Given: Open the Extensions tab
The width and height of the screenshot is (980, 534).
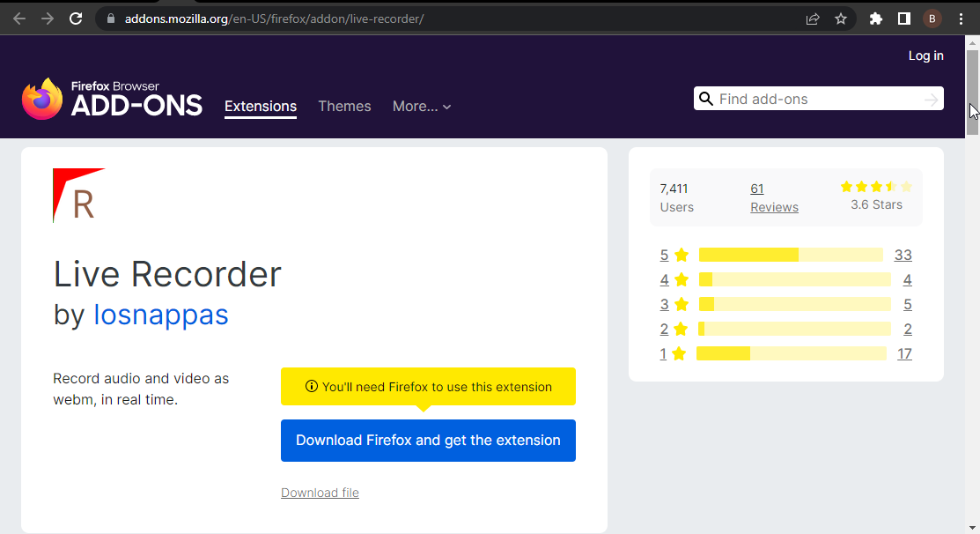Looking at the screenshot, I should [x=261, y=107].
